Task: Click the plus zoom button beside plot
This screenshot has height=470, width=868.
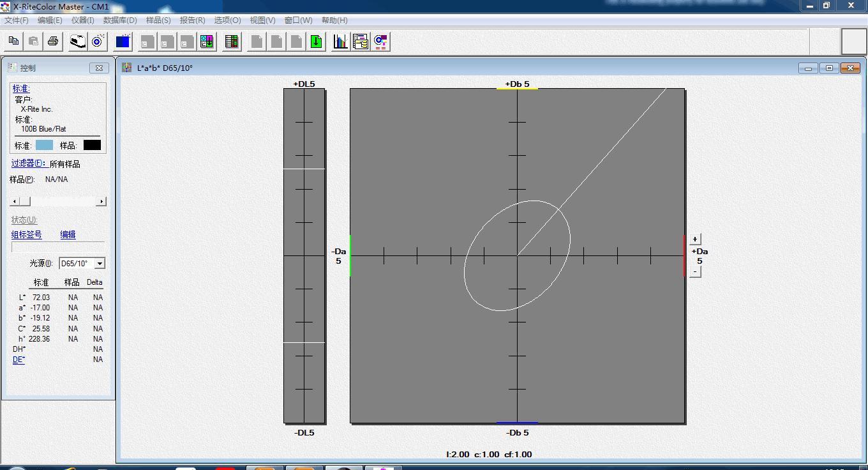Action: (695, 239)
